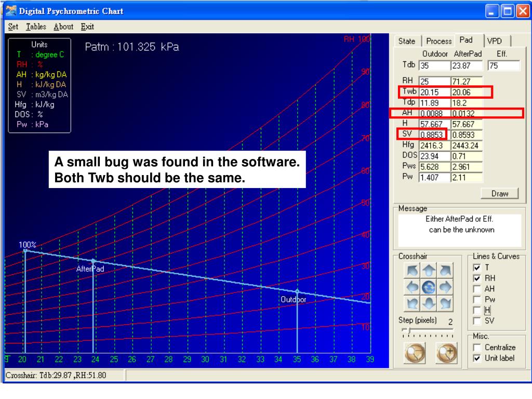This screenshot has width=532, height=399.
Task: Uncheck the RH curves checkbox
Action: (x=477, y=278)
